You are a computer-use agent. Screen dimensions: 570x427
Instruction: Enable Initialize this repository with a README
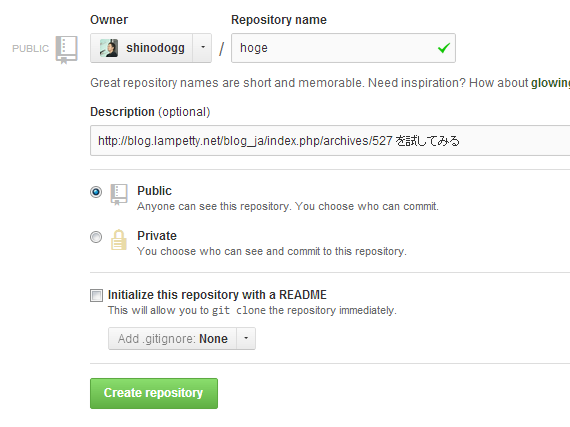click(x=96, y=295)
